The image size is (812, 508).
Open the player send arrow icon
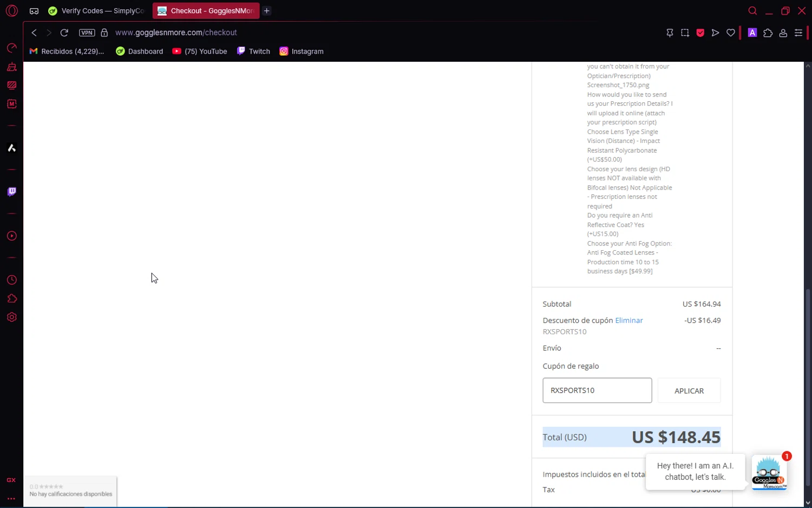click(x=715, y=33)
